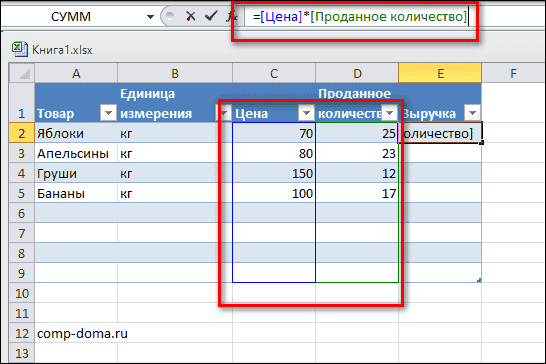Select row 12 header
The width and height of the screenshot is (546, 364).
pos(22,333)
